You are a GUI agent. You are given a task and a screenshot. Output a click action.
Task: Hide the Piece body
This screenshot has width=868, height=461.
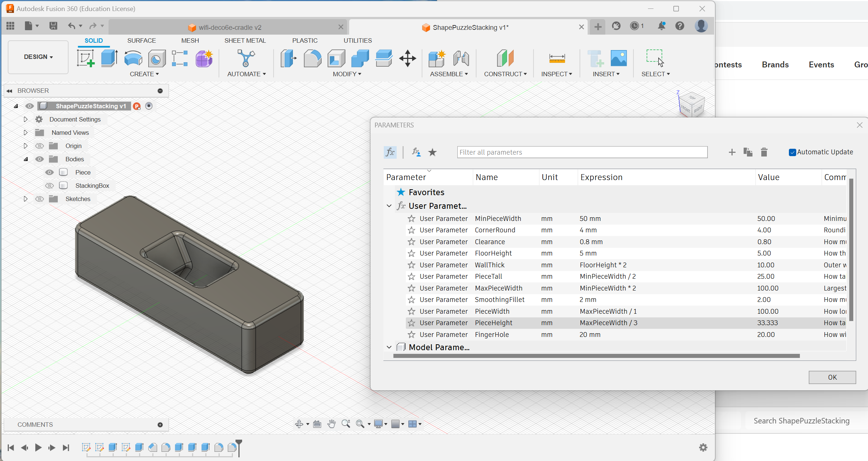49,172
